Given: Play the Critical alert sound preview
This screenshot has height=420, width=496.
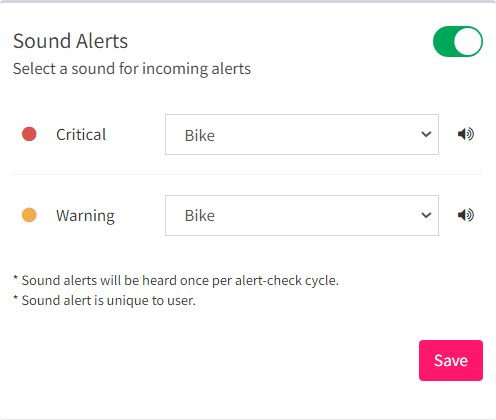Looking at the screenshot, I should pos(466,134).
